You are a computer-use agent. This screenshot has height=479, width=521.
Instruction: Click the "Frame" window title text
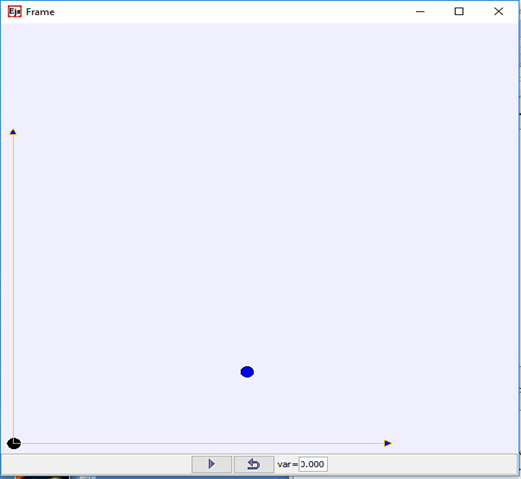click(x=40, y=12)
